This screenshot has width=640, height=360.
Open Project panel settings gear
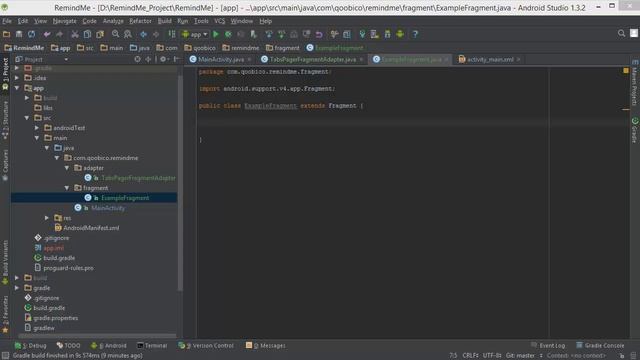pos(163,59)
